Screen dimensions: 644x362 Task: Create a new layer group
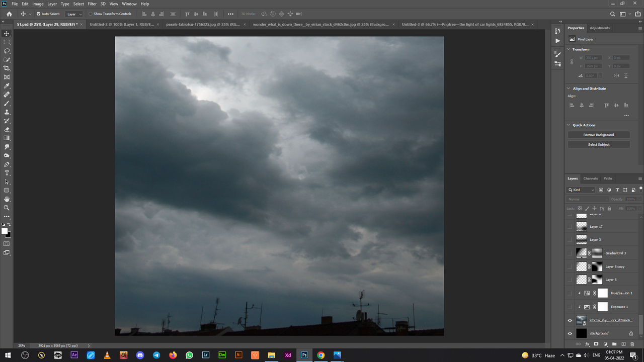coord(614,344)
